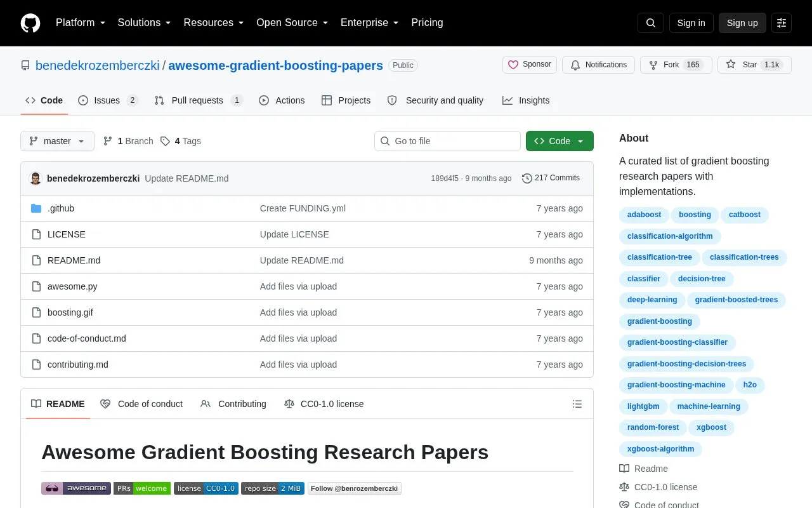
Task: Go to the Actions tab
Action: (x=282, y=100)
